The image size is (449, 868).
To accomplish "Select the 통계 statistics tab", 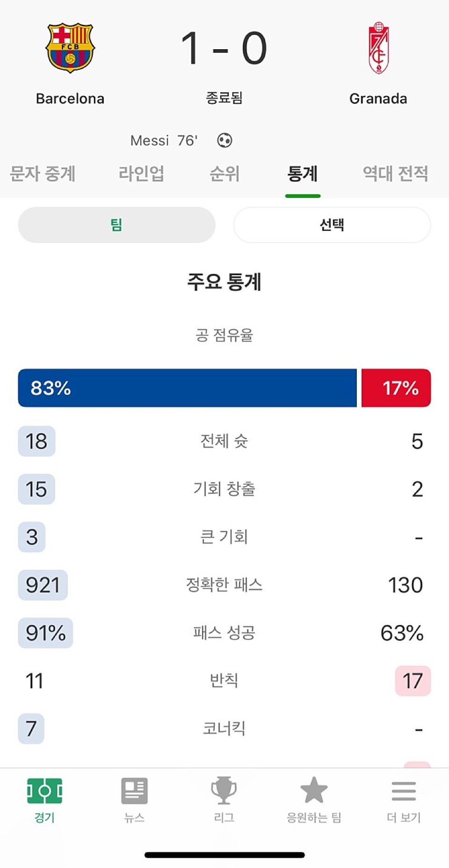I will [303, 174].
